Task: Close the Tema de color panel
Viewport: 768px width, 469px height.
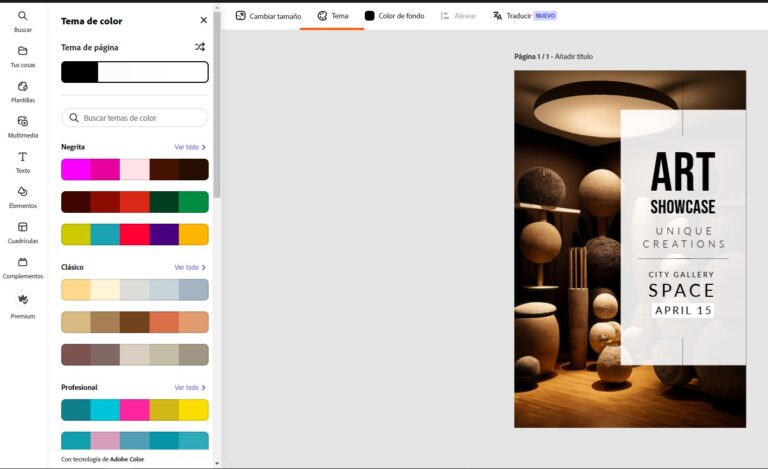Action: pyautogui.click(x=204, y=20)
